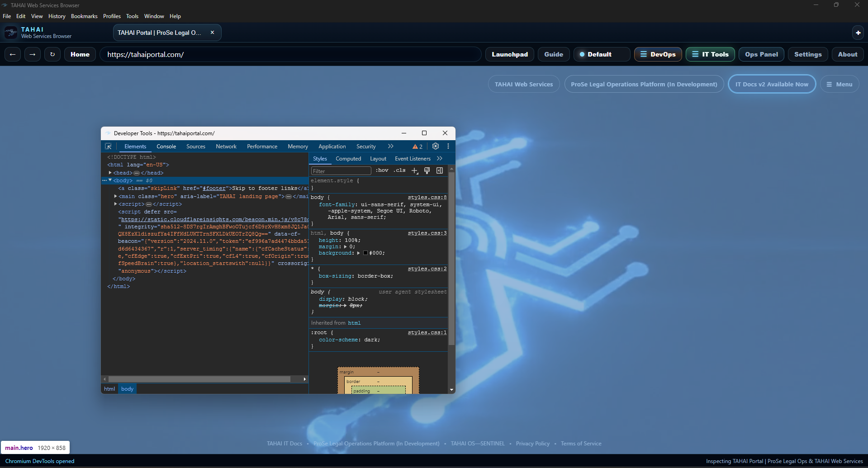Click the Styles pane scroll down arrow

pyautogui.click(x=451, y=390)
